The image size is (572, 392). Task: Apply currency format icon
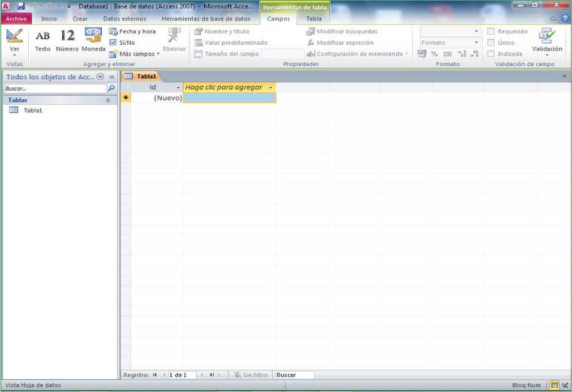click(422, 54)
